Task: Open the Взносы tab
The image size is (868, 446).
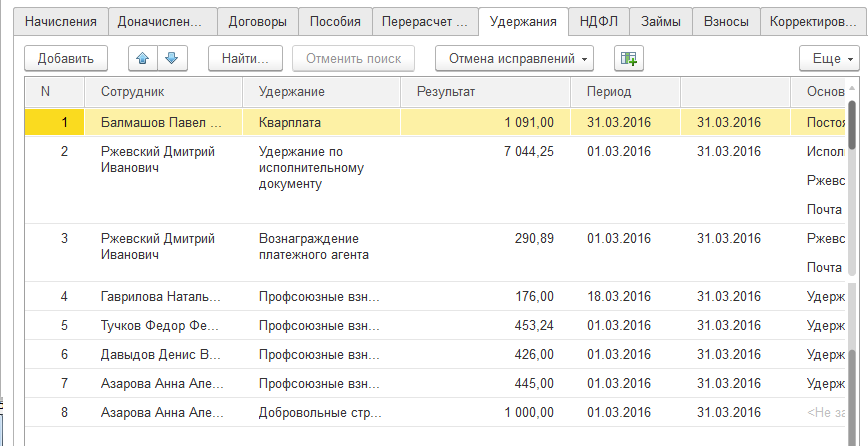Action: click(x=725, y=21)
